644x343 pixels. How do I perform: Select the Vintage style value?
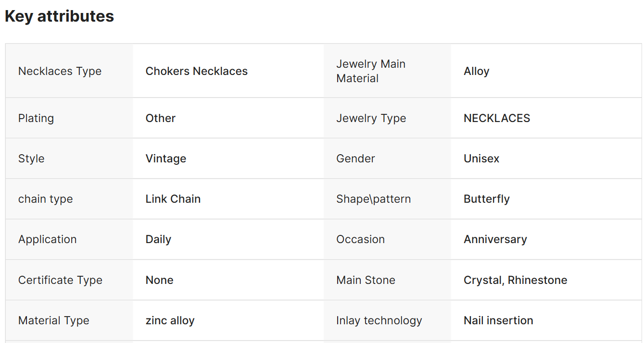tap(165, 159)
